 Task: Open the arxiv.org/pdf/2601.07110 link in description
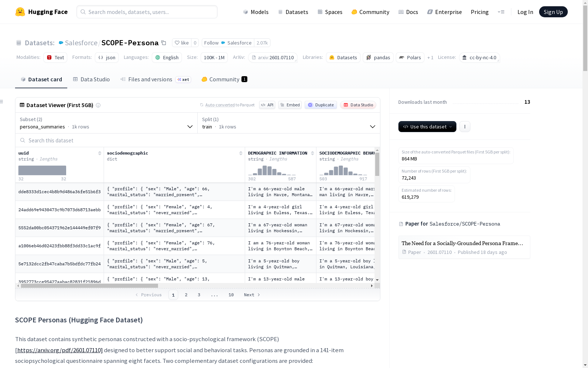[x=59, y=350]
